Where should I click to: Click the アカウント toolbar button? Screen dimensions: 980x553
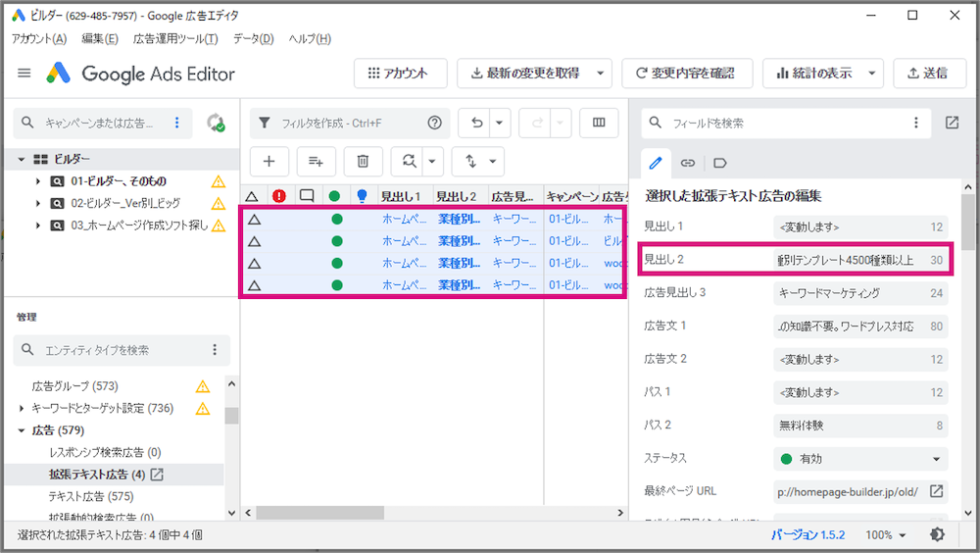(x=401, y=74)
